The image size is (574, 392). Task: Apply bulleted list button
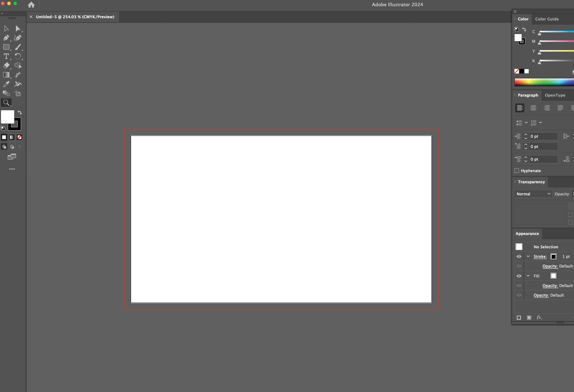click(x=519, y=123)
